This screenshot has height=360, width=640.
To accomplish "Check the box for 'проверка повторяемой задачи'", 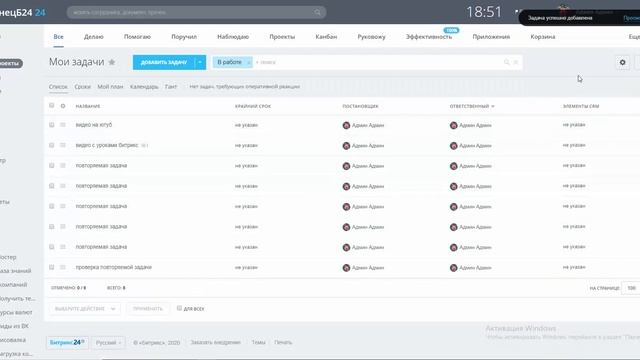I will click(51, 267).
